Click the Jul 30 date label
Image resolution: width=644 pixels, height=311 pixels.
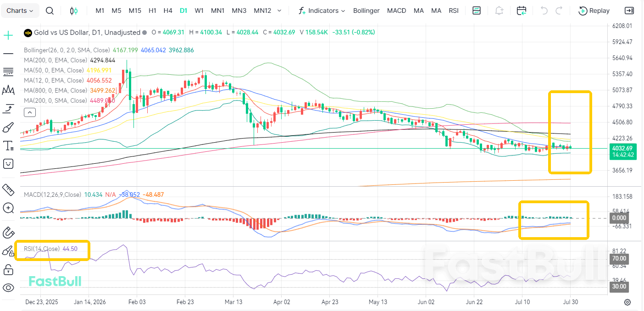570,302
